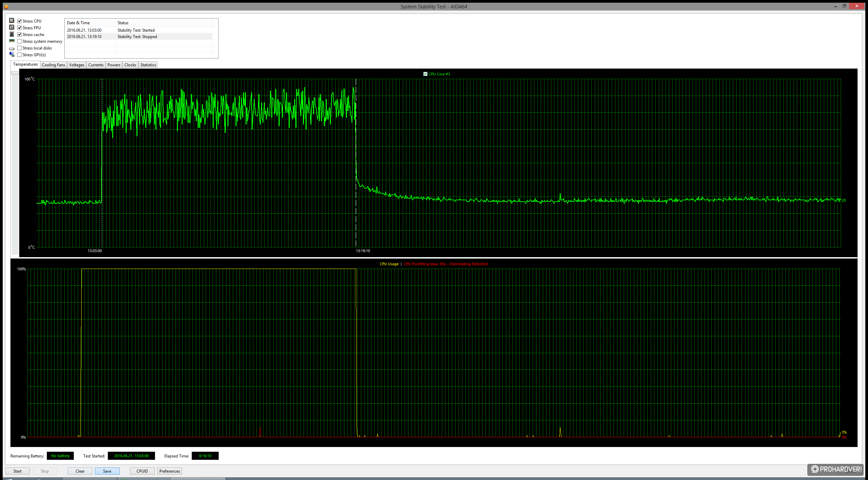Open the Preferences dialog
The image size is (868, 480).
click(169, 471)
